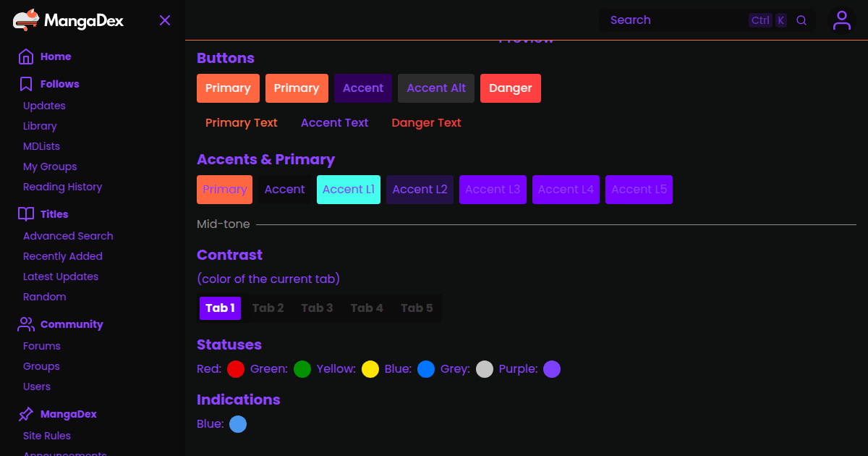Select the Primary swatch under Accents & Primary
This screenshot has width=868, height=456.
coord(225,190)
